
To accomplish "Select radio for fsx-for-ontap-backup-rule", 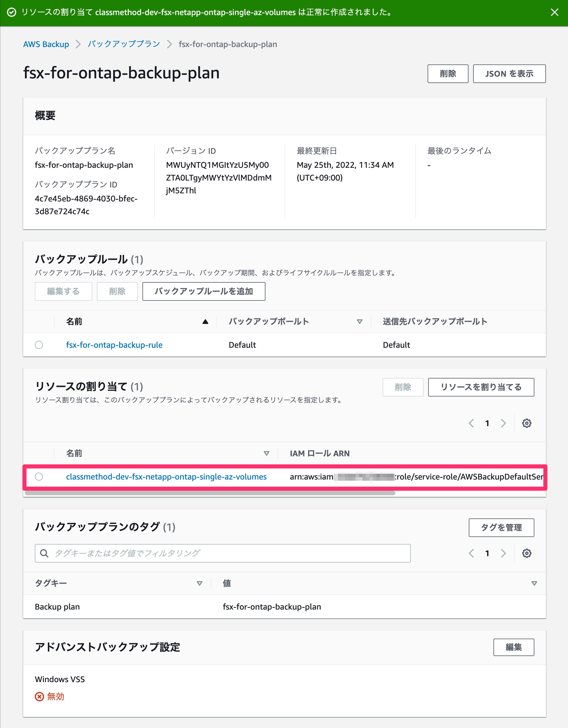I will [x=39, y=345].
